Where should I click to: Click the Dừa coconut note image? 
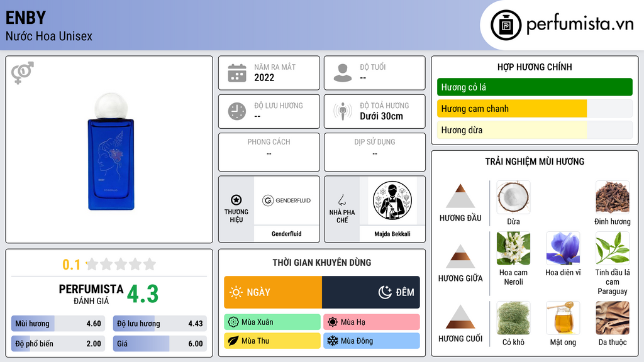pos(513,197)
